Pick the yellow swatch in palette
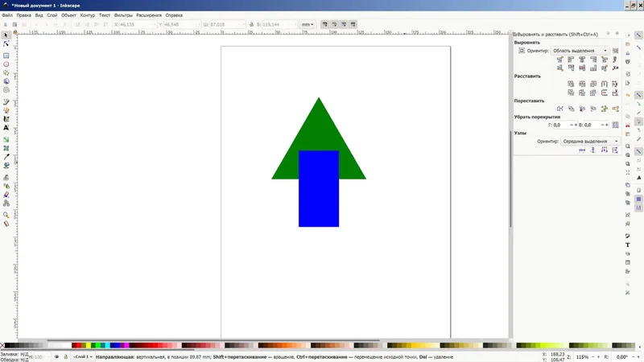644x362 pixels. 89,346
